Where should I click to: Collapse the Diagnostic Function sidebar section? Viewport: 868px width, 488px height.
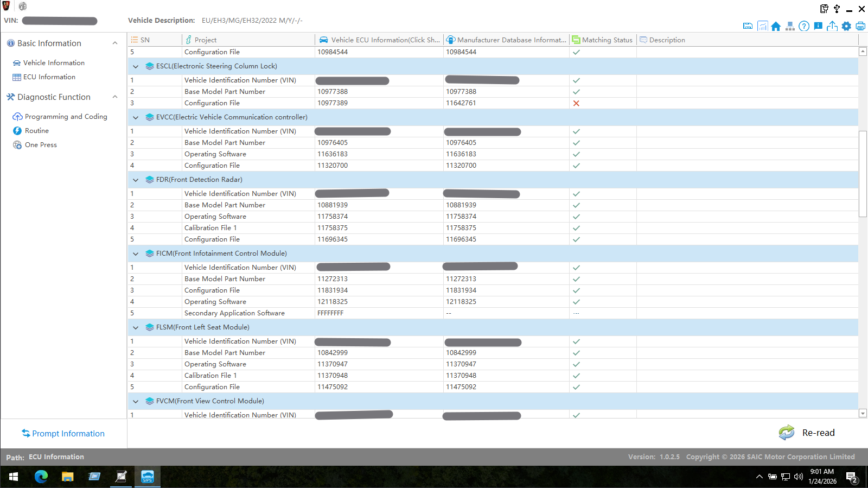click(114, 97)
